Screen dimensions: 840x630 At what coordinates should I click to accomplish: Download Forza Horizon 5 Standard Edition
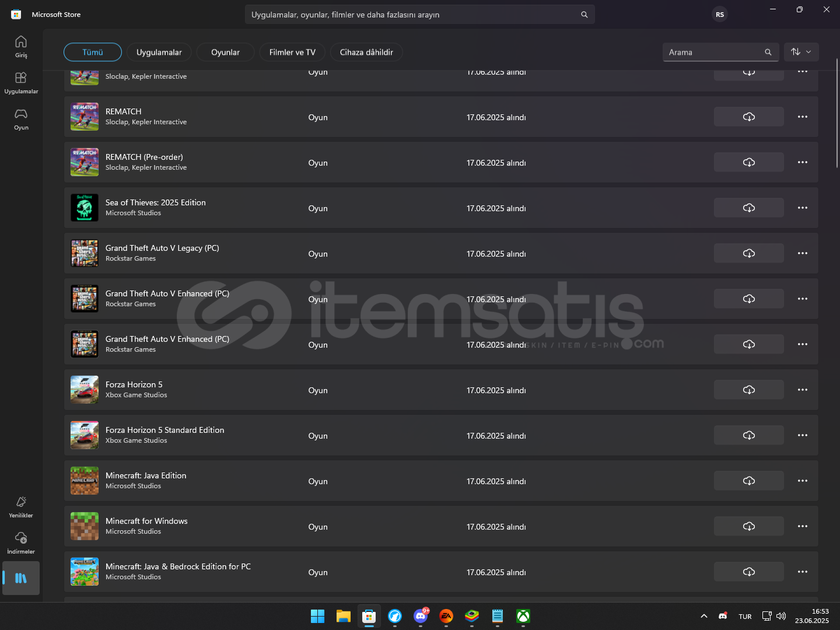click(749, 435)
